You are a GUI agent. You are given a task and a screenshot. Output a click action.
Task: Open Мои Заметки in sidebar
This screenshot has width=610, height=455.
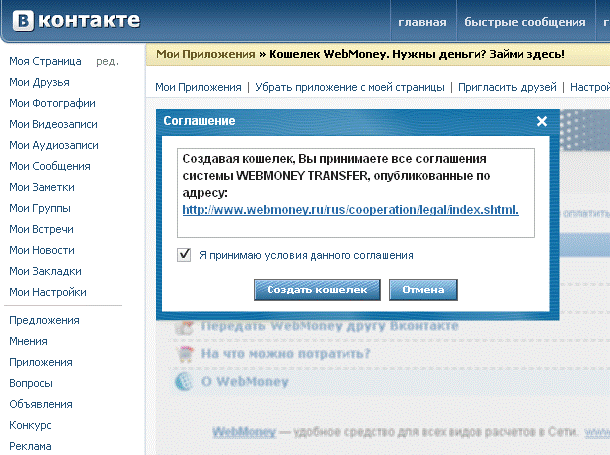[42, 187]
